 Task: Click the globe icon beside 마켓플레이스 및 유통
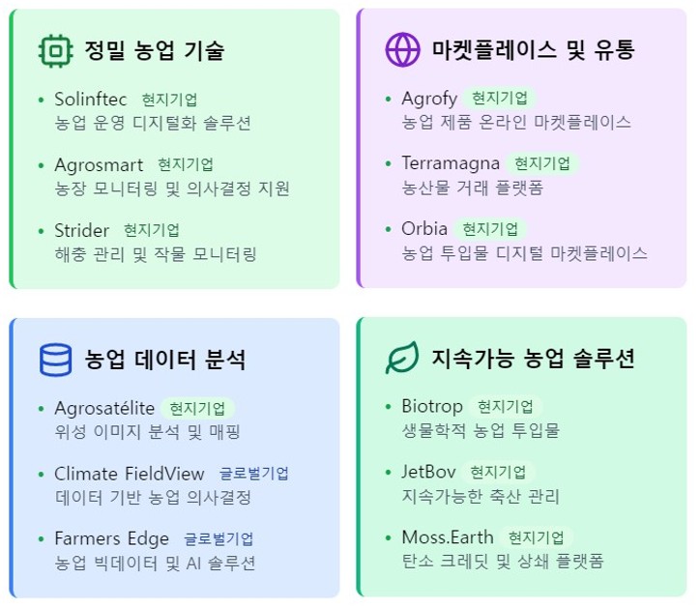pyautogui.click(x=401, y=50)
